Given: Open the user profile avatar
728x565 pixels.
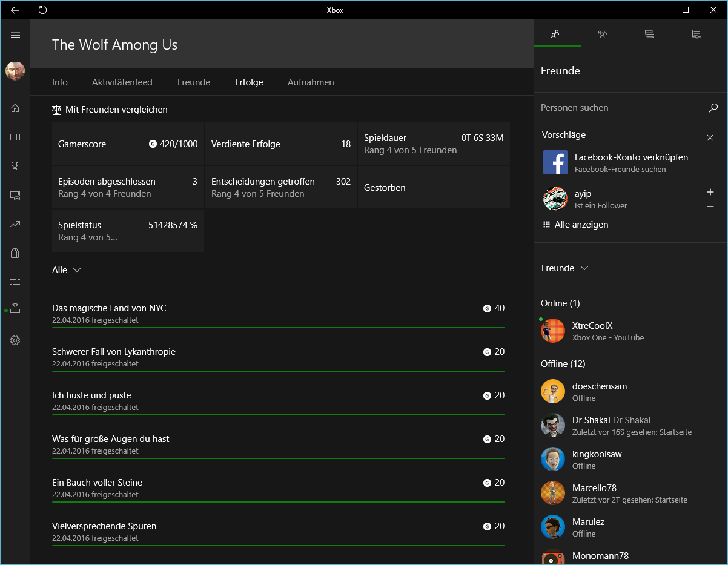Looking at the screenshot, I should (x=15, y=71).
